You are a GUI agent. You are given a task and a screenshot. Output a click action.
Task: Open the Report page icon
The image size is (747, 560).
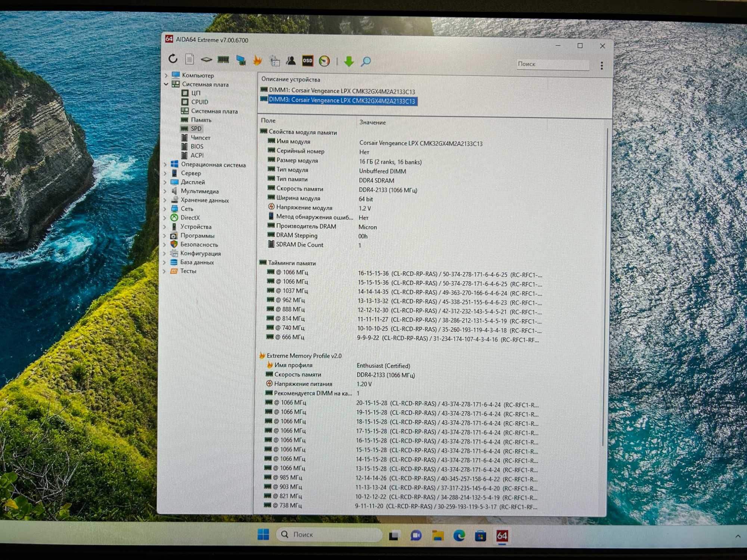point(189,59)
